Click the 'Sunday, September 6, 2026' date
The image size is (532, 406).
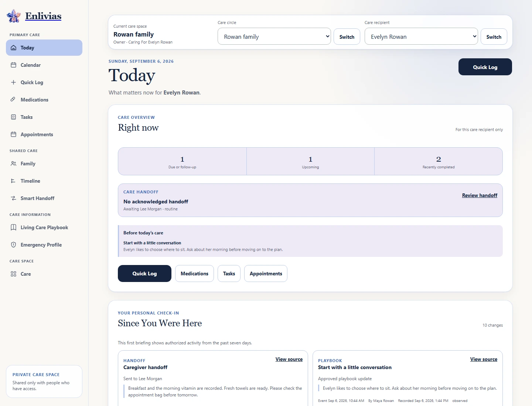point(141,61)
